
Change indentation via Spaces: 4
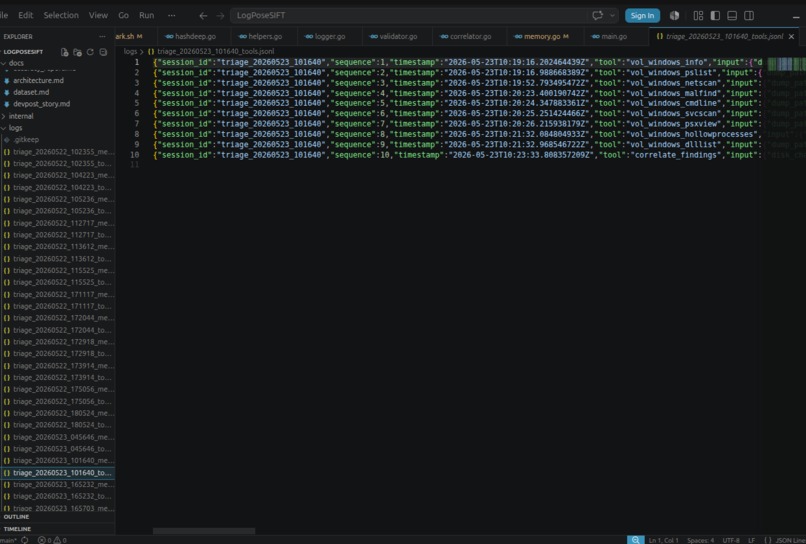pos(700,540)
